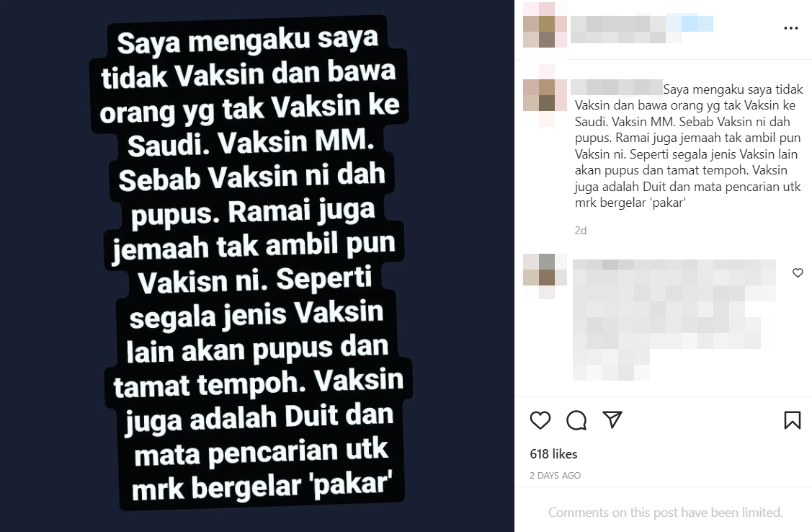Save the post with the bookmark icon
Screen dimensions: 812x532
(793, 420)
